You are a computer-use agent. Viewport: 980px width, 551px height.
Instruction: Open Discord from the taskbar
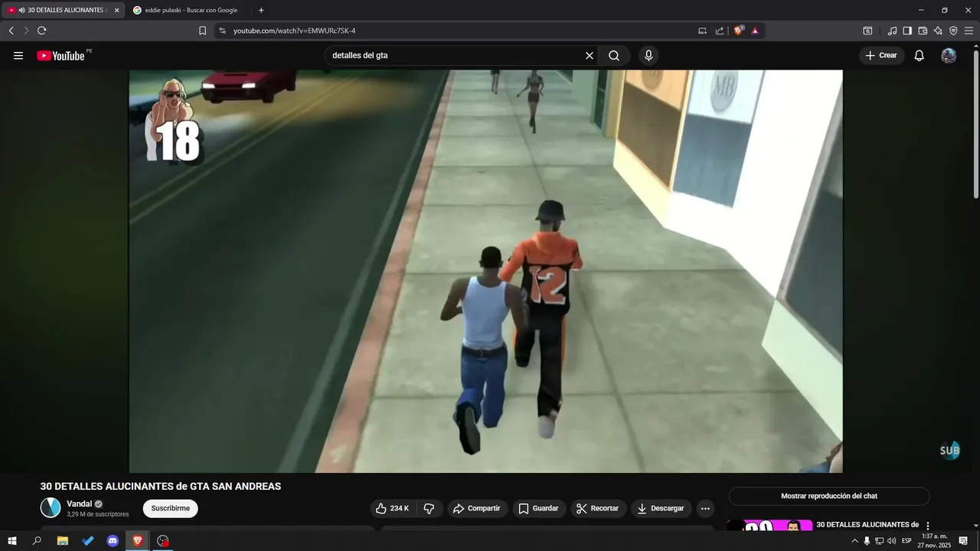[113, 541]
